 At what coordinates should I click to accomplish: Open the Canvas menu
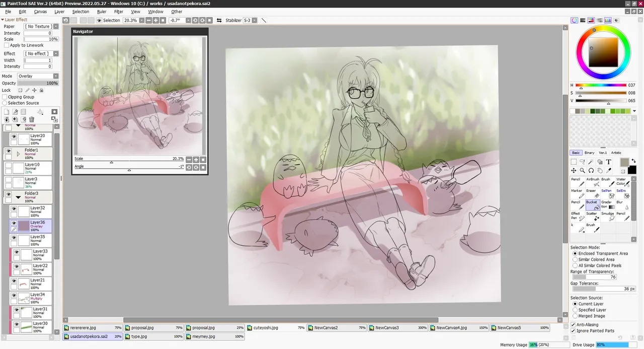[40, 12]
